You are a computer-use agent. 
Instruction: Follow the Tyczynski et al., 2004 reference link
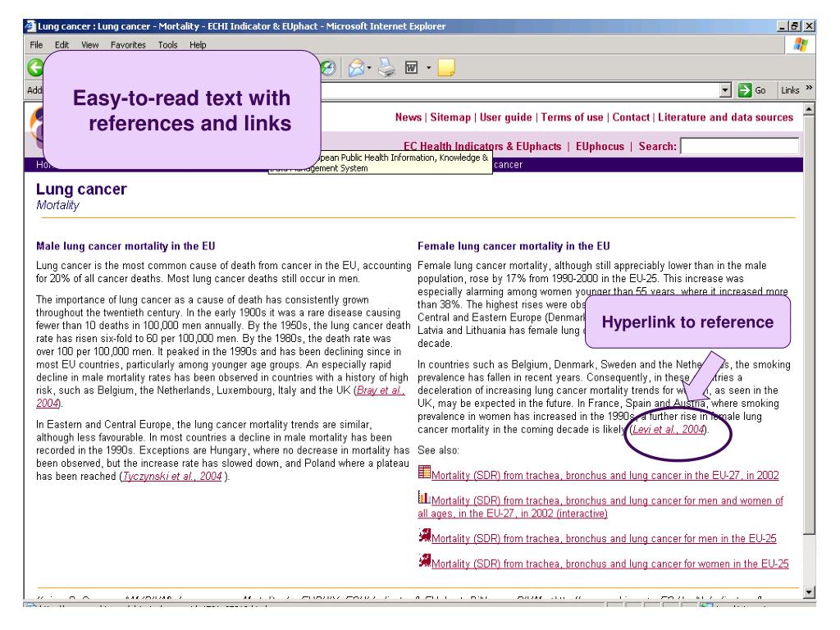click(172, 477)
